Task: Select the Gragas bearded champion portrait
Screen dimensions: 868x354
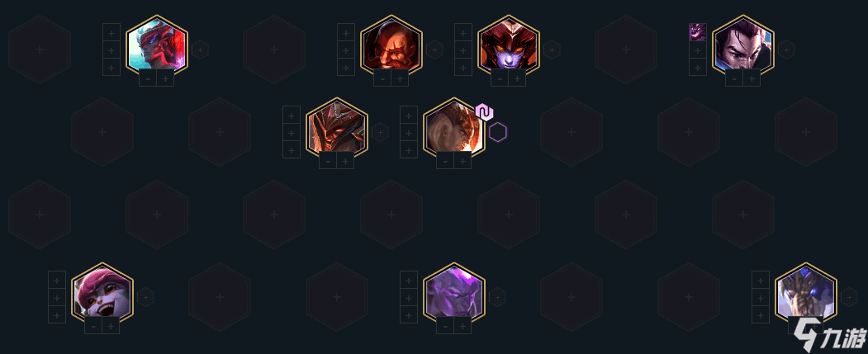Action: (391, 45)
